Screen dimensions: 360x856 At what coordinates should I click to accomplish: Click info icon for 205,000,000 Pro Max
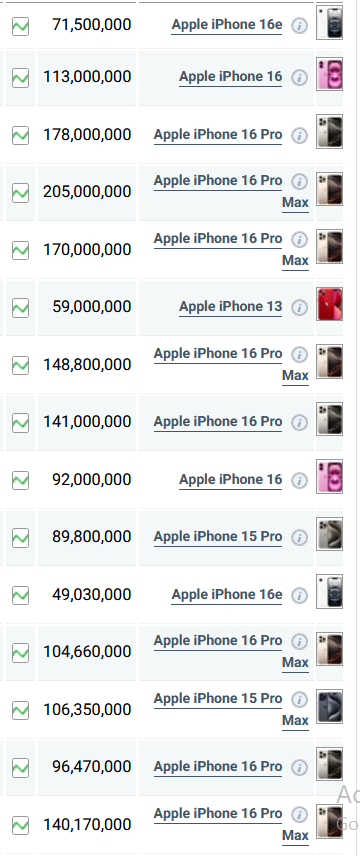299,181
